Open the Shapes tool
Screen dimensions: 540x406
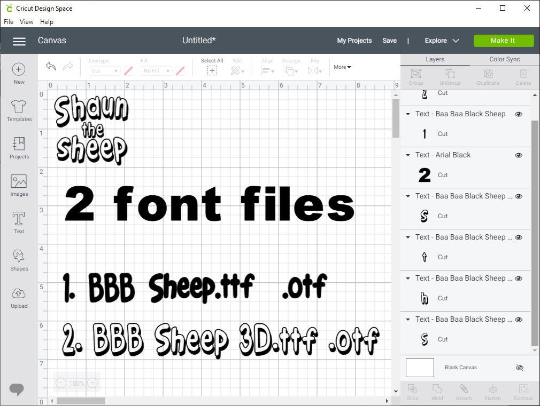pos(19,260)
